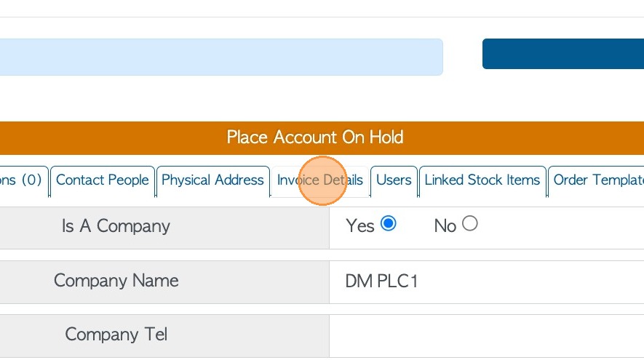Click the "Yes" label text
The image size is (644, 360).
point(359,226)
